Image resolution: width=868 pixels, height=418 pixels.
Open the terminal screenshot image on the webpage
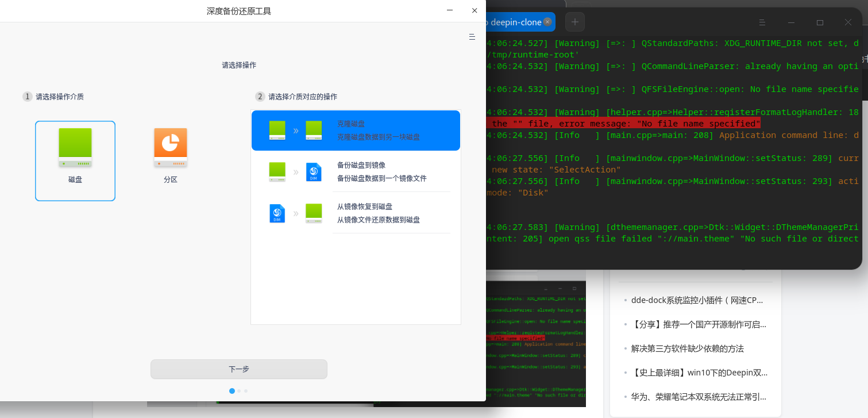pyautogui.click(x=535, y=344)
